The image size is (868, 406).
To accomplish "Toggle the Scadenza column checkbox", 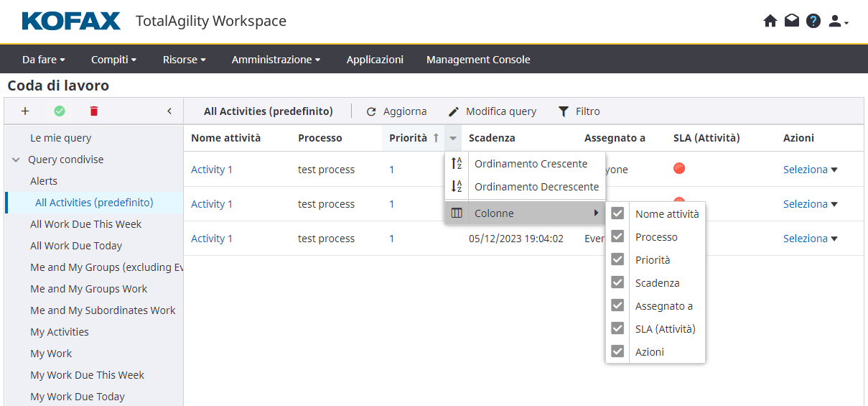I will pos(617,282).
